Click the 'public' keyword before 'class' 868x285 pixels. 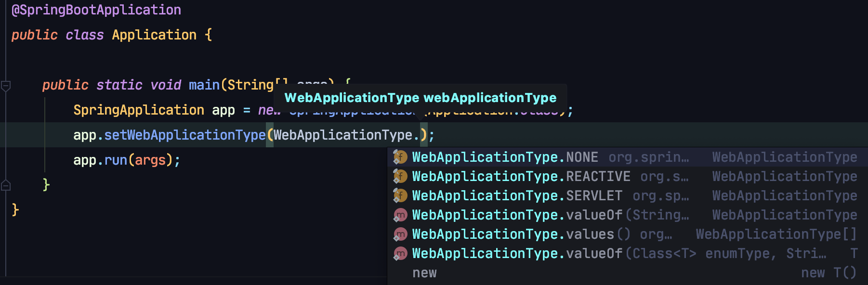pos(35,35)
